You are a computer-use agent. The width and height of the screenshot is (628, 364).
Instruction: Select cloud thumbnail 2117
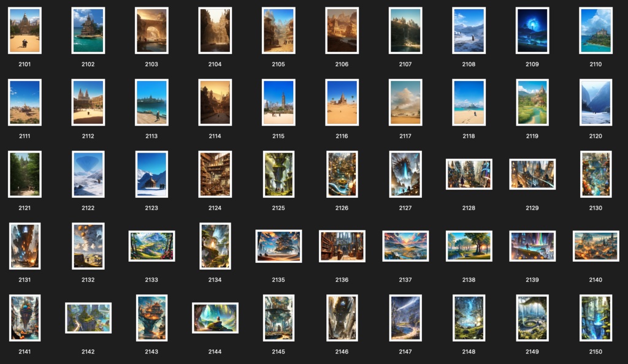[405, 102]
